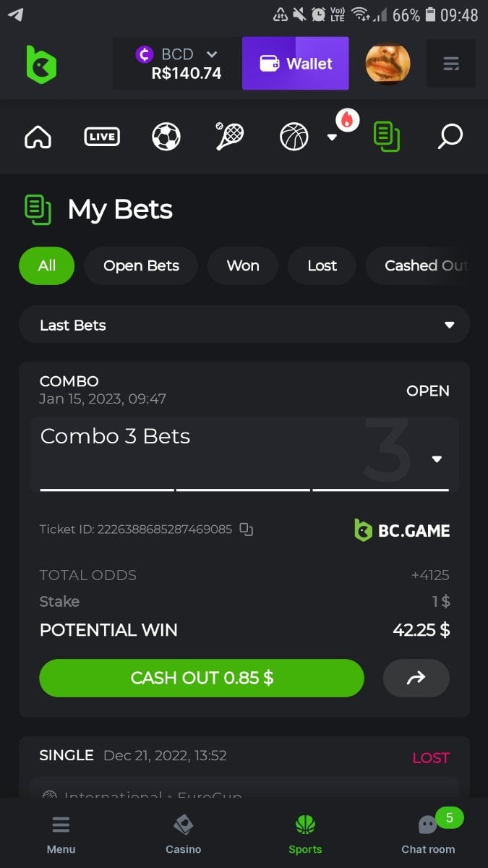This screenshot has width=488, height=868.
Task: Open the user profile avatar
Action: pos(388,64)
